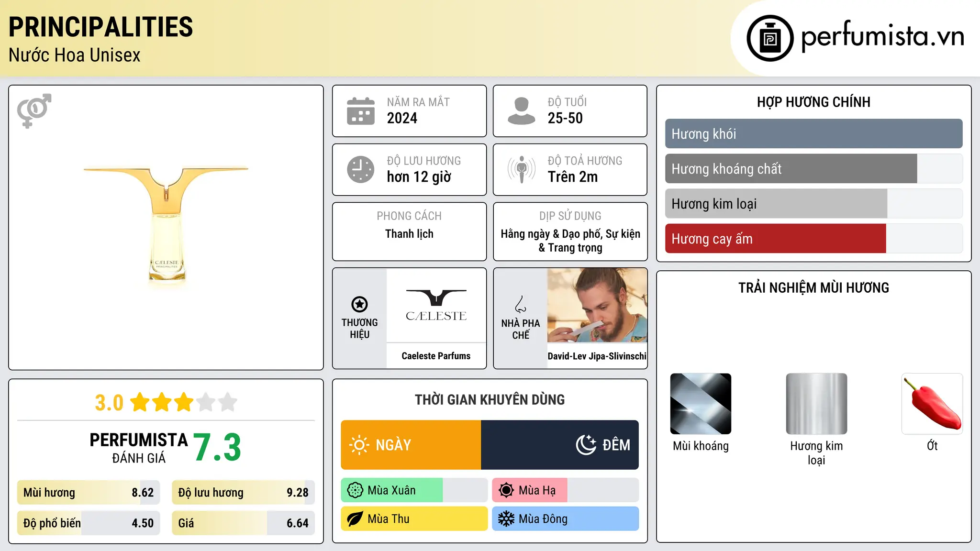
Task: Click the Giá 6.64 score bar
Action: pyautogui.click(x=243, y=523)
